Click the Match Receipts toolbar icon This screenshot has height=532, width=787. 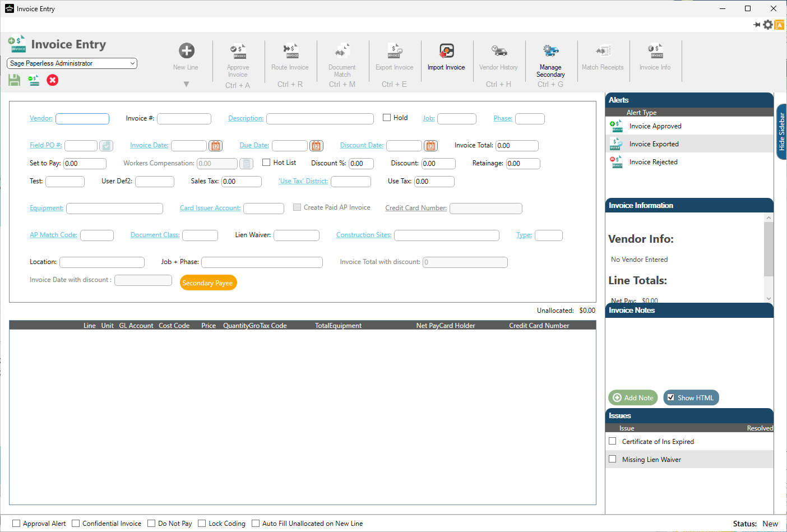coord(603,51)
